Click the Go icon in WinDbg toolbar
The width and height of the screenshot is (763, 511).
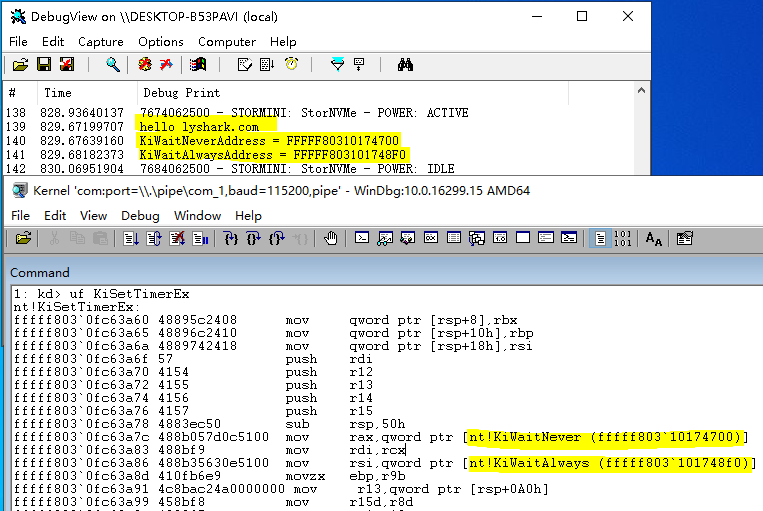130,238
